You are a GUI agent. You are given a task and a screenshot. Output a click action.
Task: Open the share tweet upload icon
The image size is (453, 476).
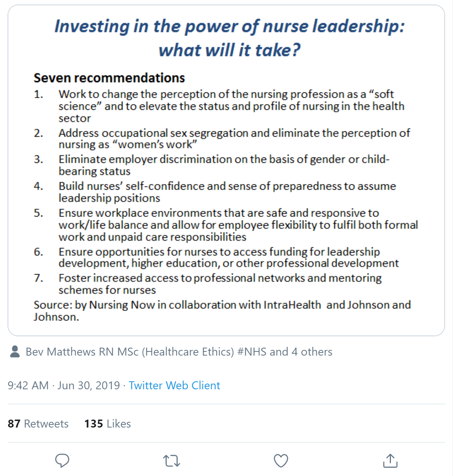[390, 460]
